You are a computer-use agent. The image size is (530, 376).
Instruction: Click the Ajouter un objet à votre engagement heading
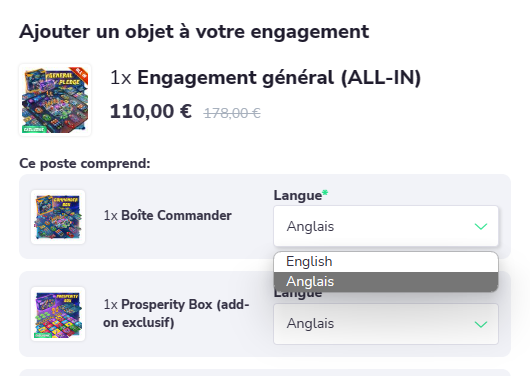194,32
